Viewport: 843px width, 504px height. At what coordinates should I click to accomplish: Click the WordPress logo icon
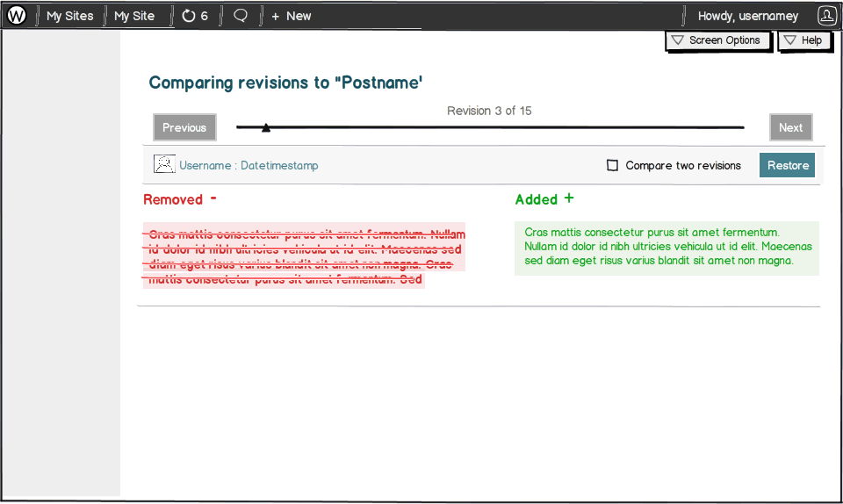tap(17, 15)
